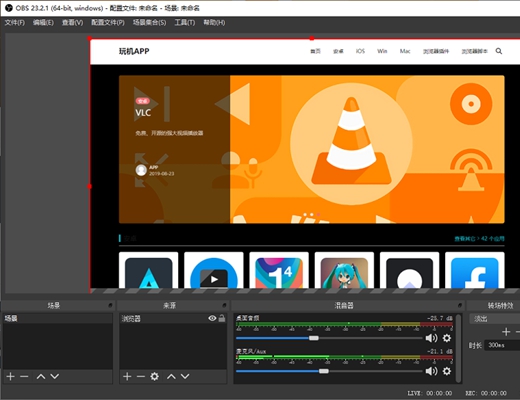Screen dimensions: 520x400
Task: Open settings gear for 麦克风/Aux channel
Action: point(447,371)
